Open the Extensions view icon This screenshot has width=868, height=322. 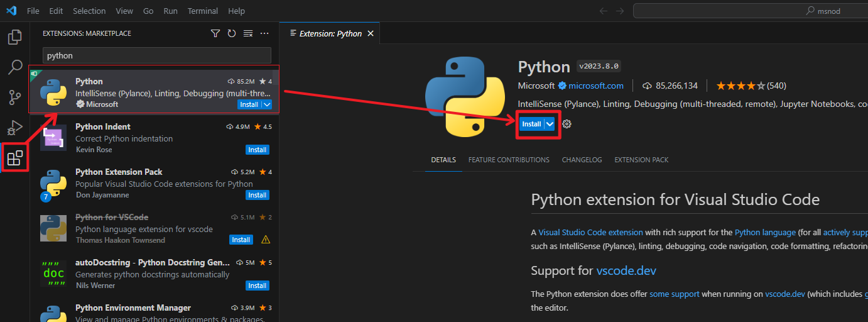tap(14, 158)
